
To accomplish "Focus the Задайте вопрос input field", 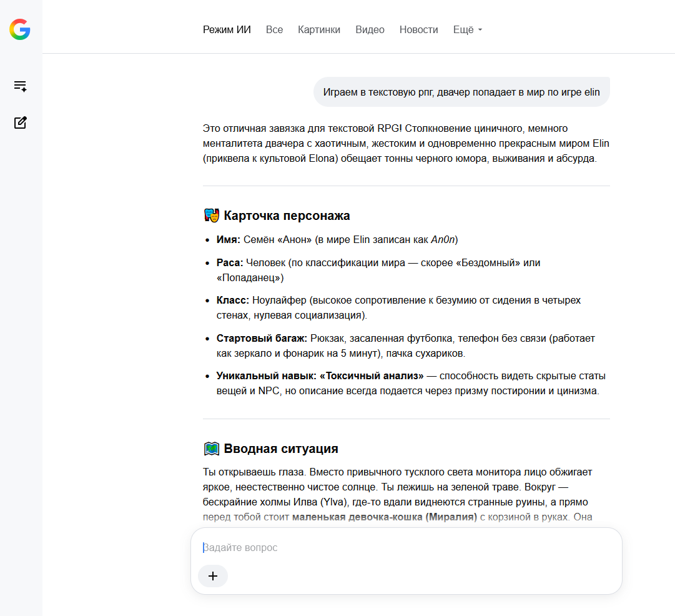I will [x=406, y=547].
